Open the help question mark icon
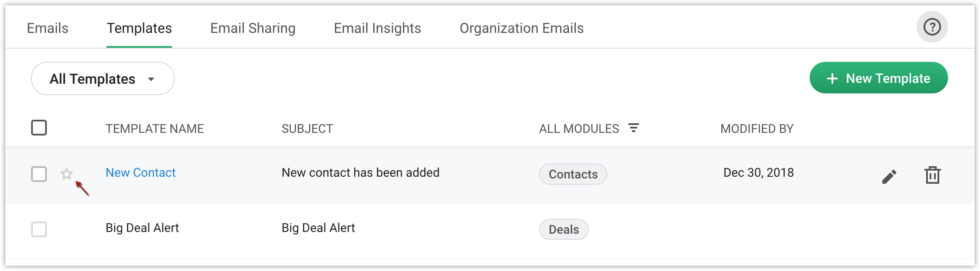 (932, 27)
